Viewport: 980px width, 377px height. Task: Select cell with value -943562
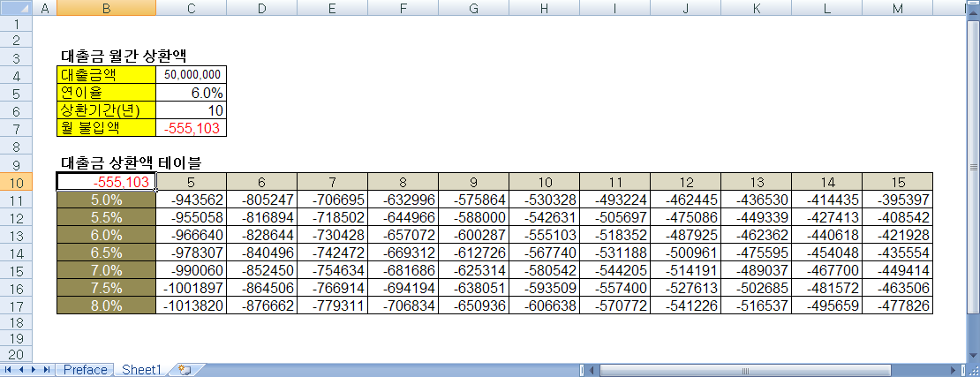click(x=192, y=200)
